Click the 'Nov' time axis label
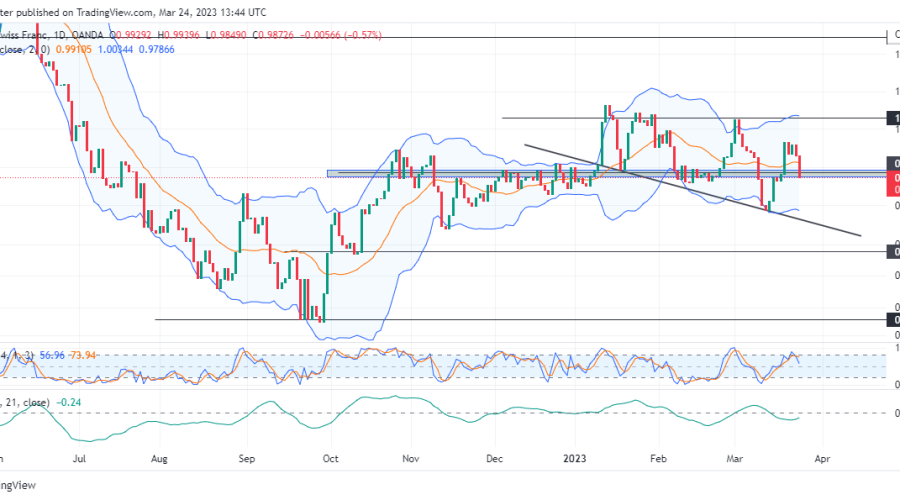The width and height of the screenshot is (900, 500). coord(411,459)
